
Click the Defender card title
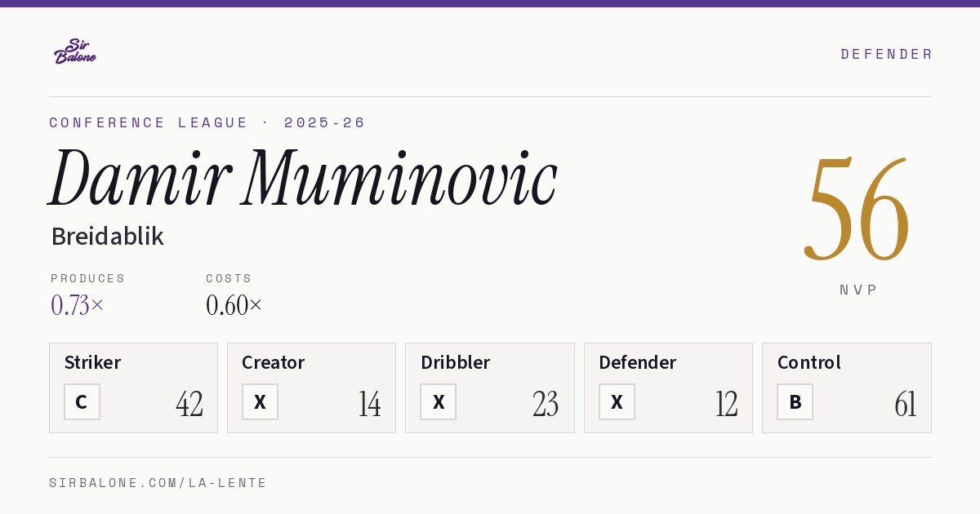pos(637,362)
